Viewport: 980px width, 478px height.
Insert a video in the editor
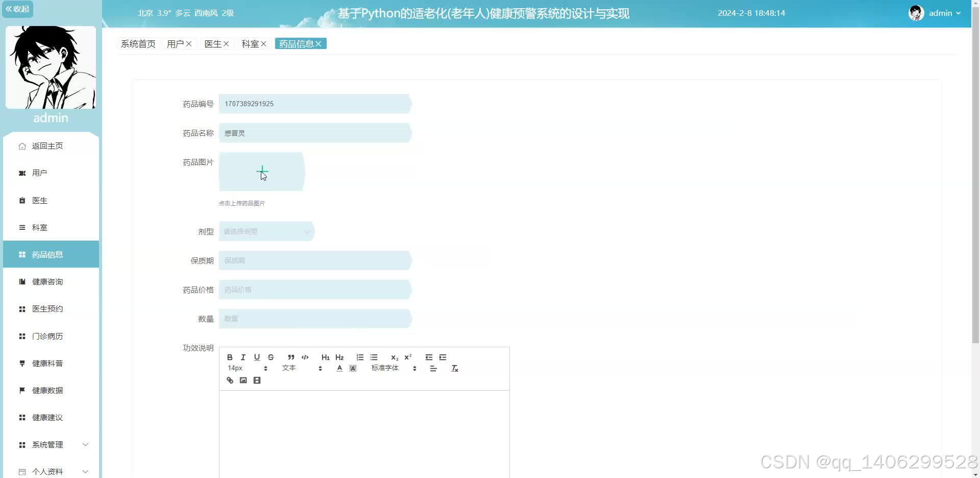[x=257, y=380]
